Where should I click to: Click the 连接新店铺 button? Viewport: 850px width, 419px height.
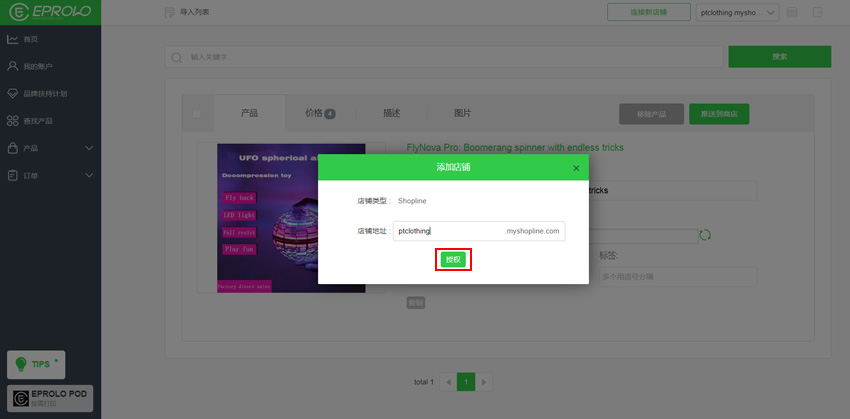click(x=648, y=12)
